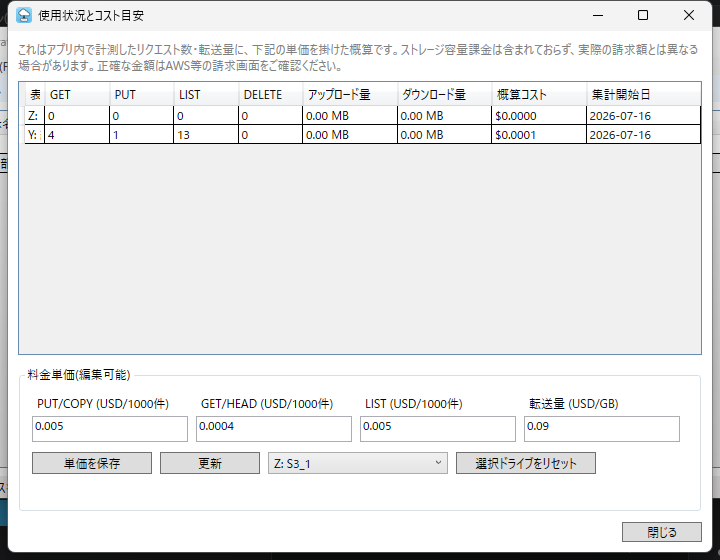Sort by GET column header
Viewport: 720px width, 560px height.
pos(77,95)
